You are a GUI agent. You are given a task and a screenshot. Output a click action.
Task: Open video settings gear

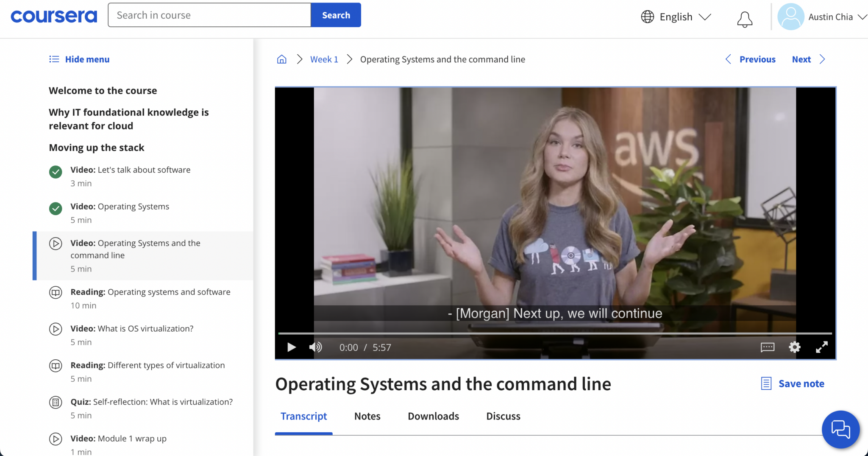(x=794, y=347)
